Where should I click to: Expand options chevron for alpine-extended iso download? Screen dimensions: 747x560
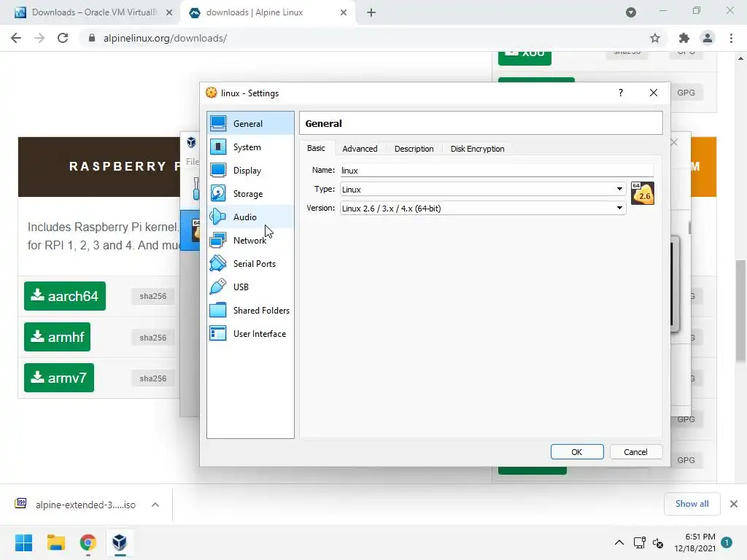click(x=155, y=505)
